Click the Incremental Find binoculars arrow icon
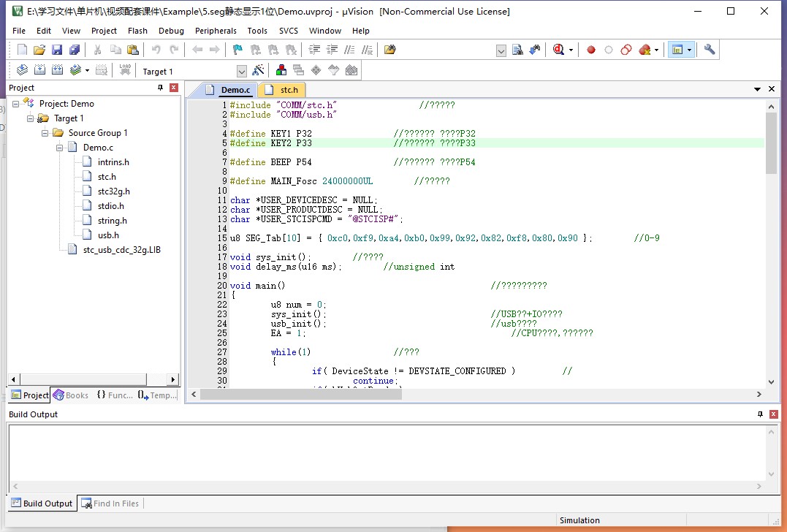This screenshot has height=532, width=787. [x=535, y=50]
